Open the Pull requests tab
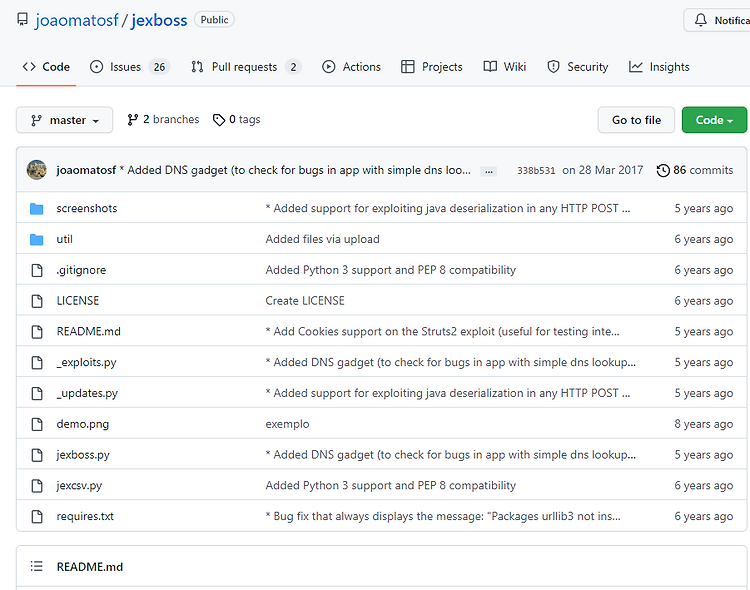Viewport: 750px width, 590px height. click(246, 67)
